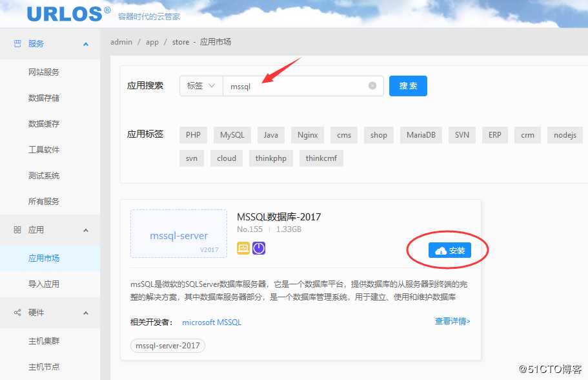Viewport: 588px width, 380px height.
Task: Filter by the Java tag
Action: pos(270,135)
